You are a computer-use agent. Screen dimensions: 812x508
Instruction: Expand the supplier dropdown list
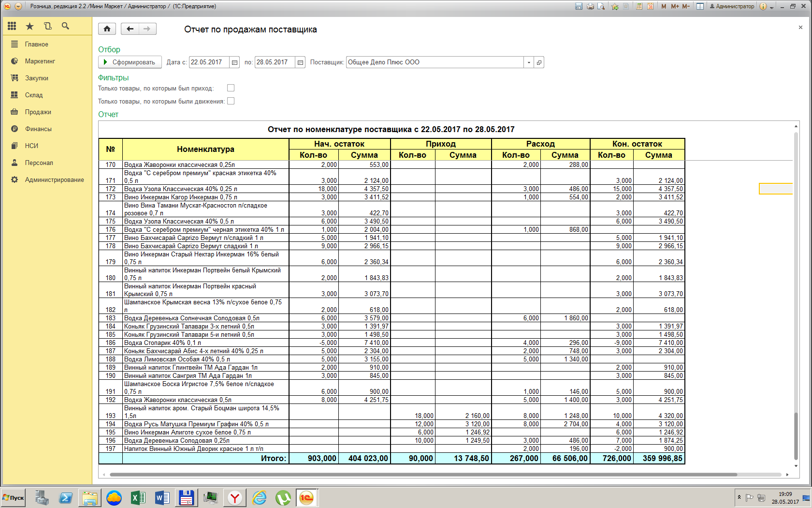point(529,62)
